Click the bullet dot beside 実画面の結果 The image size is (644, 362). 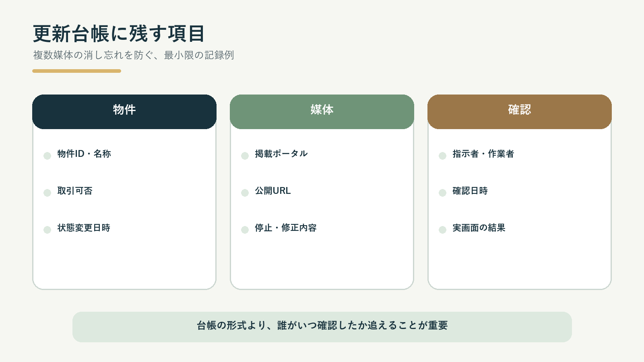[442, 230]
